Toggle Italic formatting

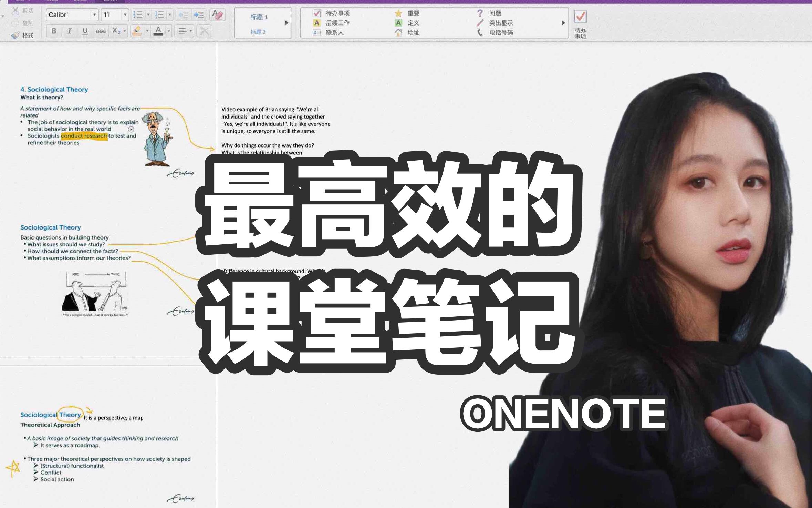[x=69, y=31]
